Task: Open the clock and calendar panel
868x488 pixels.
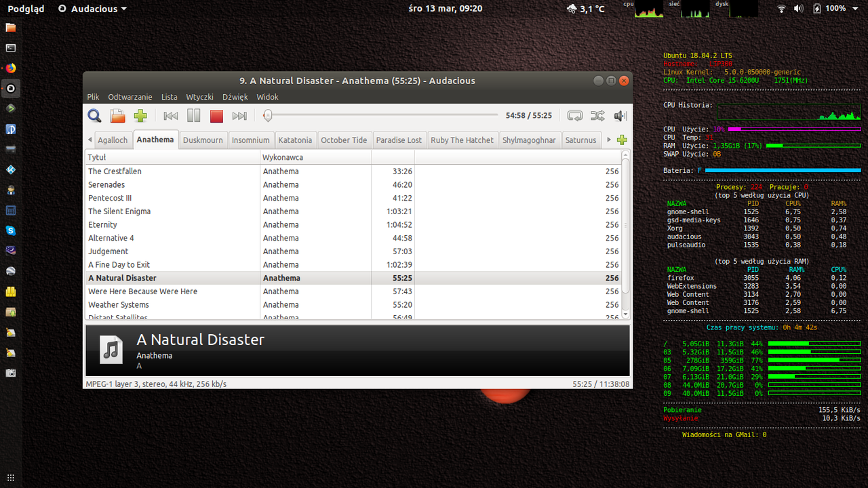Action: point(446,9)
